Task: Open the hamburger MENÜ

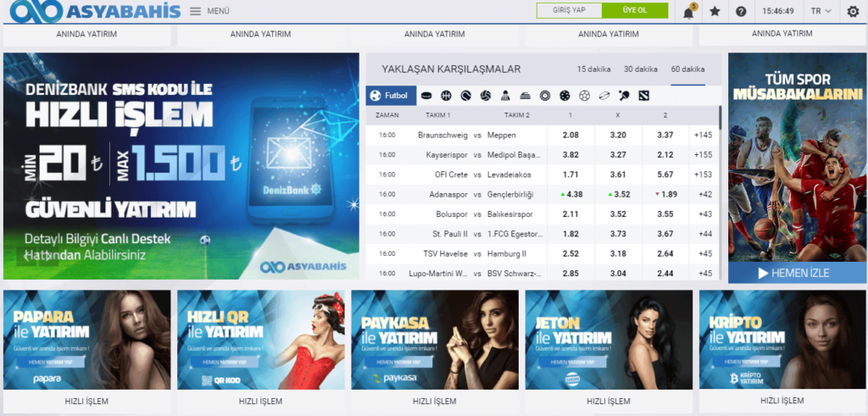Action: 209,11
